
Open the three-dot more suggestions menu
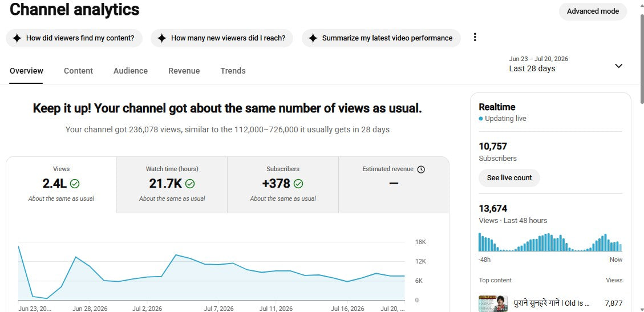tap(475, 37)
